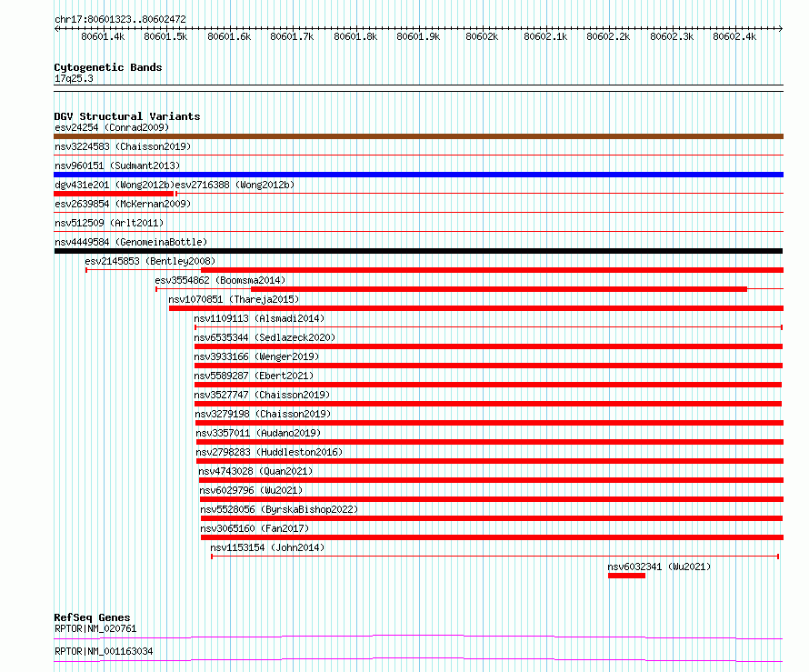
Task: Click nsv6032341 (Wu2021) label
Action: pos(659,567)
